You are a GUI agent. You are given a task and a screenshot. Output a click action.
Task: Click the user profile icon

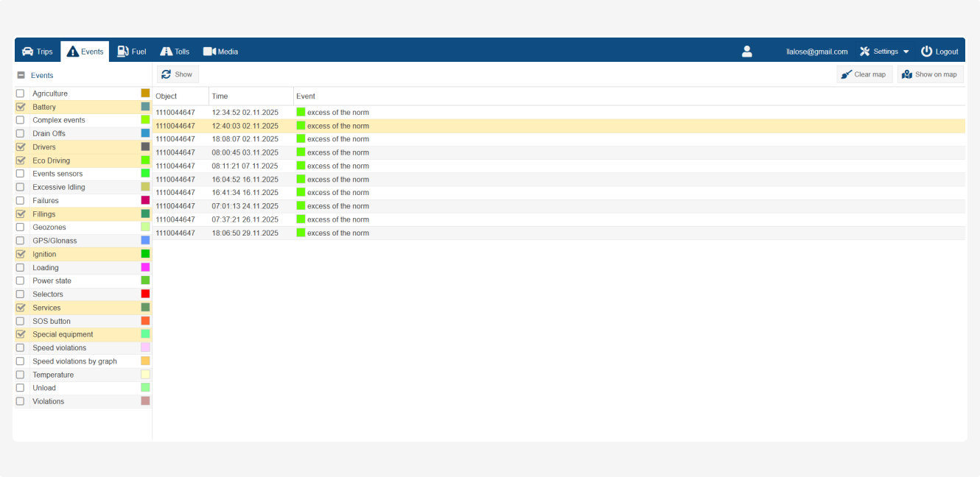pyautogui.click(x=746, y=52)
